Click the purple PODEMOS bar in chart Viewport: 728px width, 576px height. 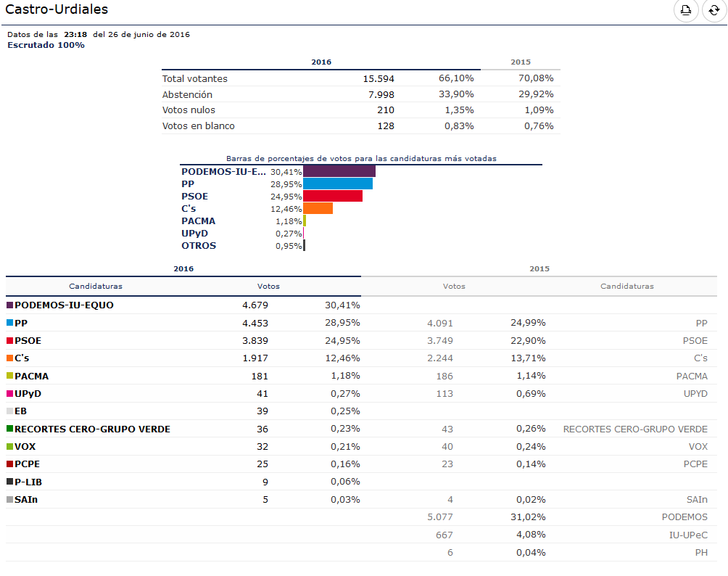pos(339,171)
